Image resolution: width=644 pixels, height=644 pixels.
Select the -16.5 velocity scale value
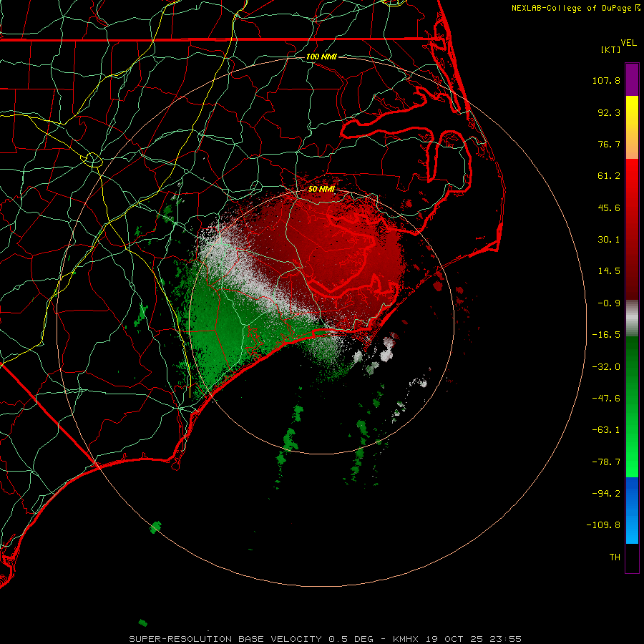click(x=606, y=335)
